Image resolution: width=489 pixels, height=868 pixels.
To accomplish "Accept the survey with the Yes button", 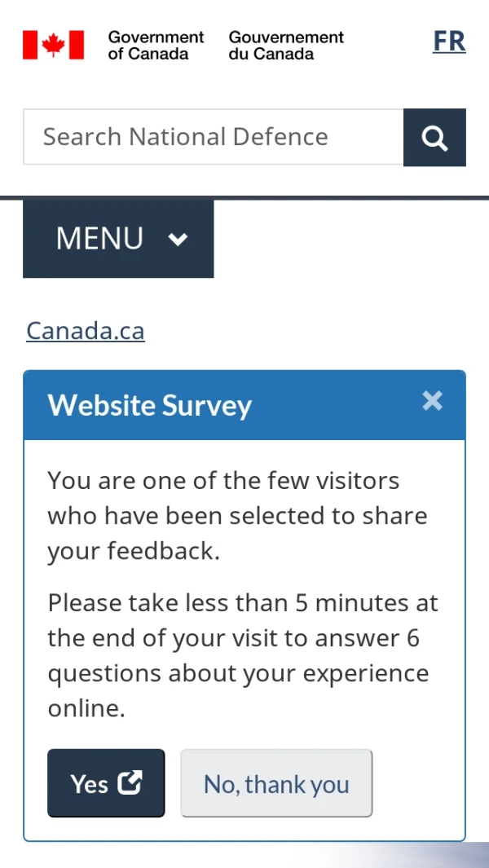I will 106,782.
